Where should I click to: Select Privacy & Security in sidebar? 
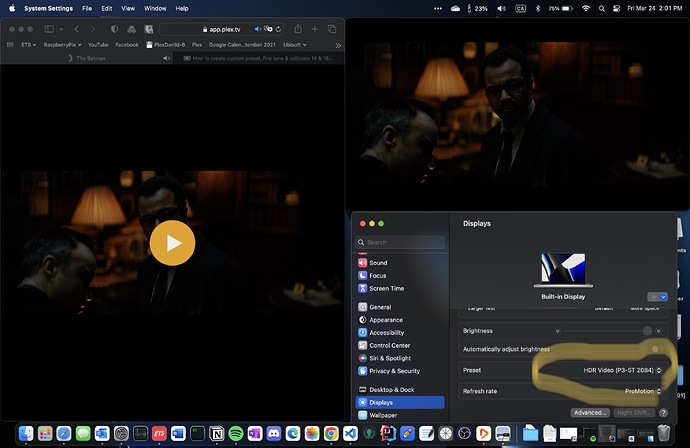[400, 371]
